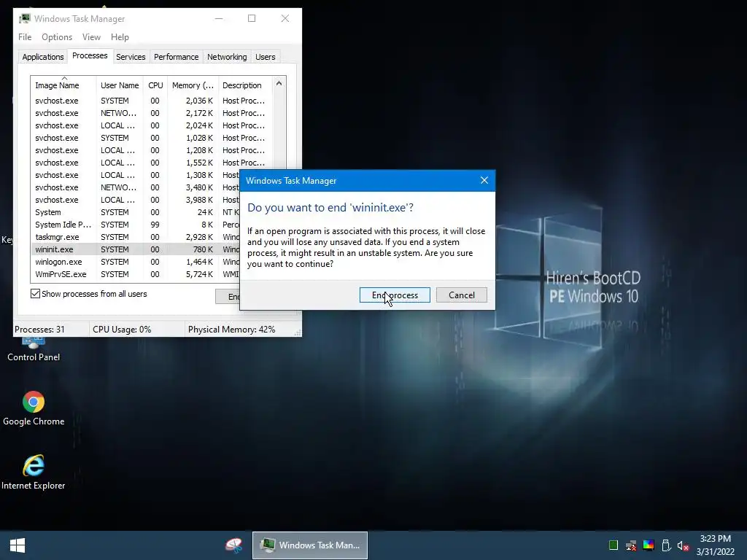This screenshot has width=747, height=560.
Task: Open the Google Chrome desktop shortcut
Action: point(34,408)
